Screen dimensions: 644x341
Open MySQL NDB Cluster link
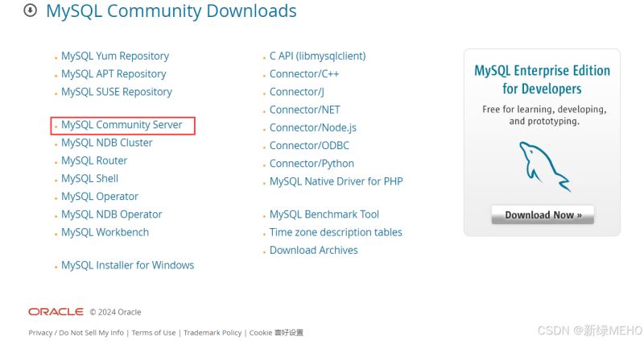click(107, 143)
